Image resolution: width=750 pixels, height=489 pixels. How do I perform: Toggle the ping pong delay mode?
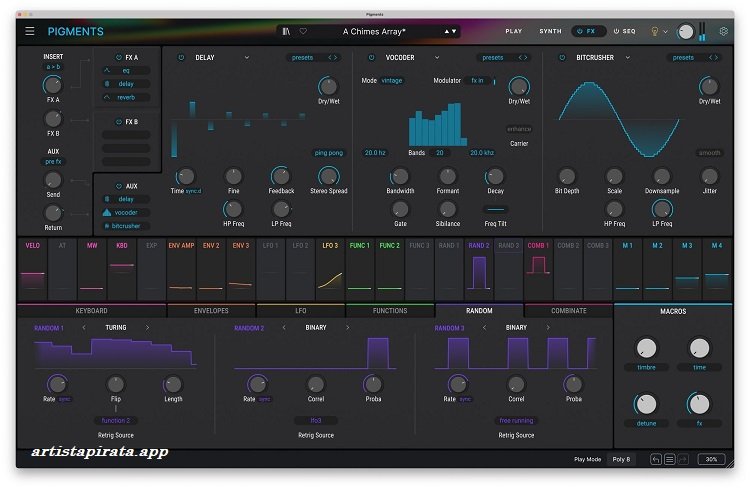[x=329, y=153]
